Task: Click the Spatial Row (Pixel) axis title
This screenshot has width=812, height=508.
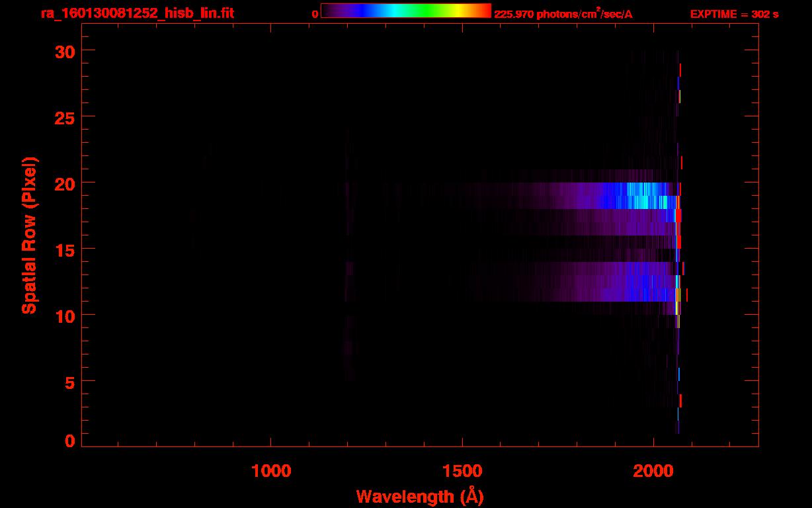Action: (29, 235)
